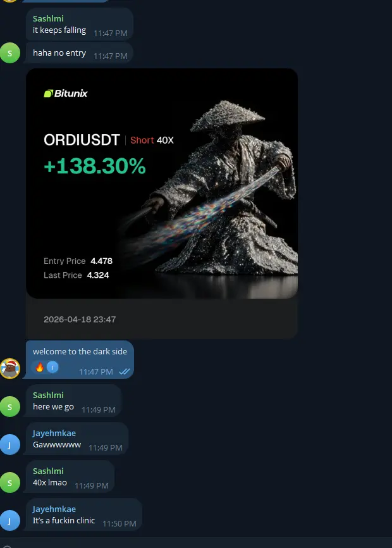Click the small J reactor avatar beside fire emoji
The height and width of the screenshot is (548, 392).
[52, 367]
